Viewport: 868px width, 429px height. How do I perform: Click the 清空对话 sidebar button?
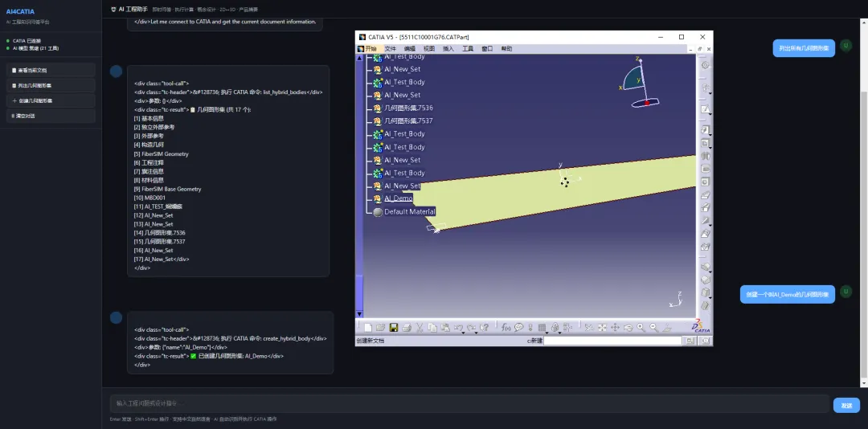[x=51, y=116]
